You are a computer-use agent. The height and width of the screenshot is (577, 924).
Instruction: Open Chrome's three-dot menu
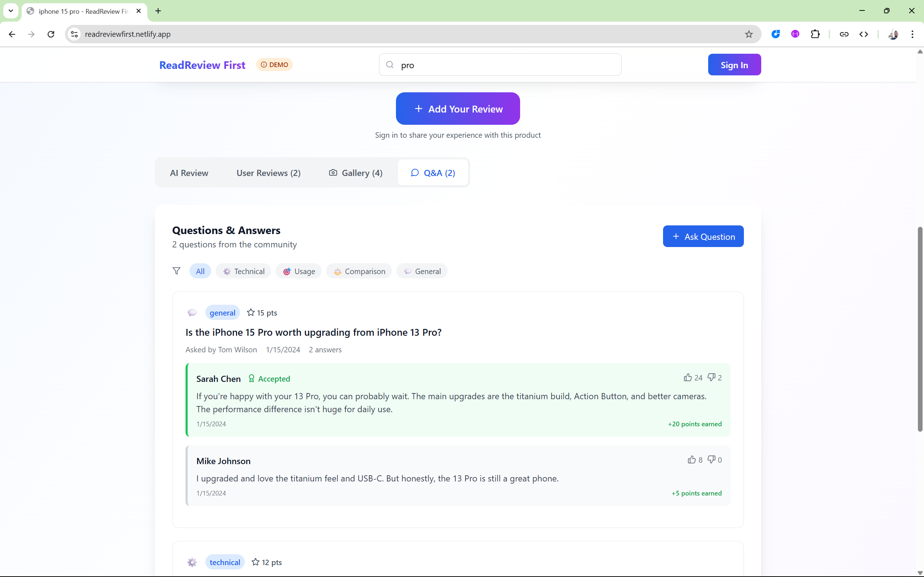[x=912, y=34]
